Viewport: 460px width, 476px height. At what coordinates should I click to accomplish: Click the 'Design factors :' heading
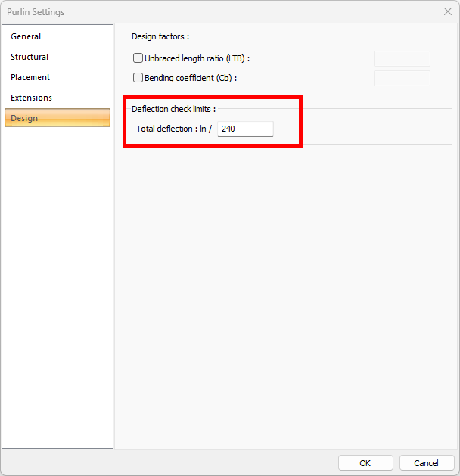160,36
